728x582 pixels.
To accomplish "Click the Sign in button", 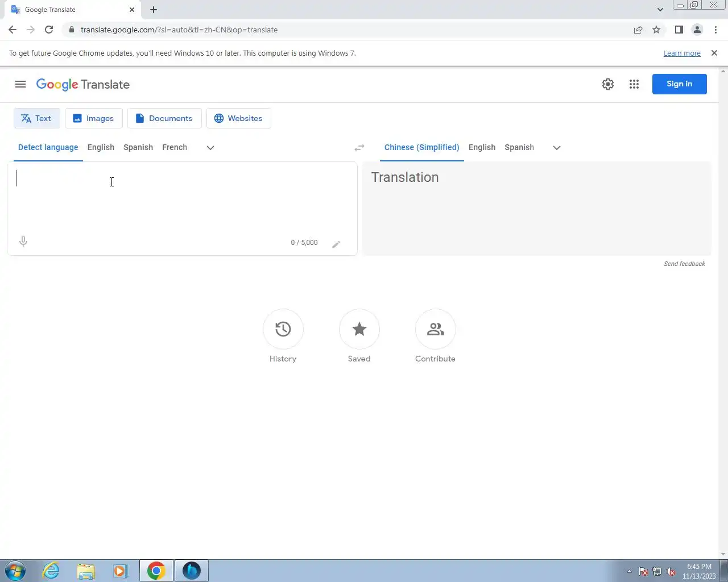I will point(679,84).
